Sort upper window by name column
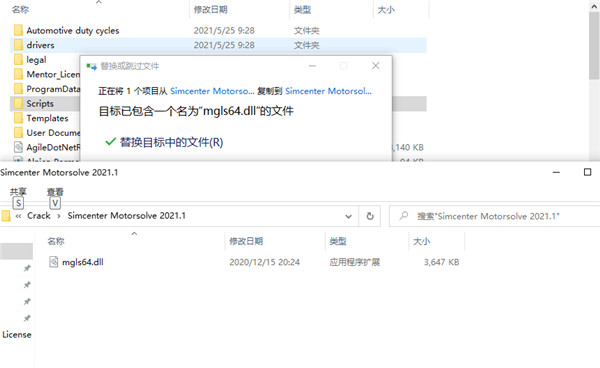Image resolution: width=600 pixels, height=368 pixels. tap(20, 10)
